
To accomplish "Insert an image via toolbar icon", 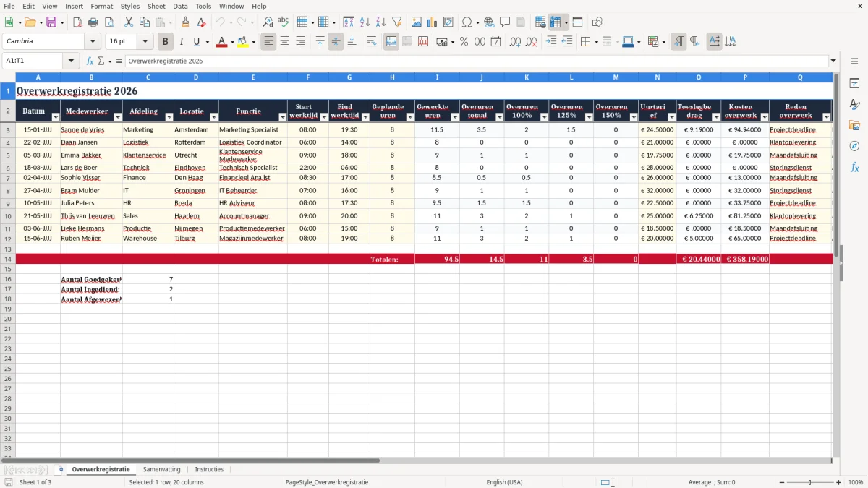I will (x=417, y=22).
